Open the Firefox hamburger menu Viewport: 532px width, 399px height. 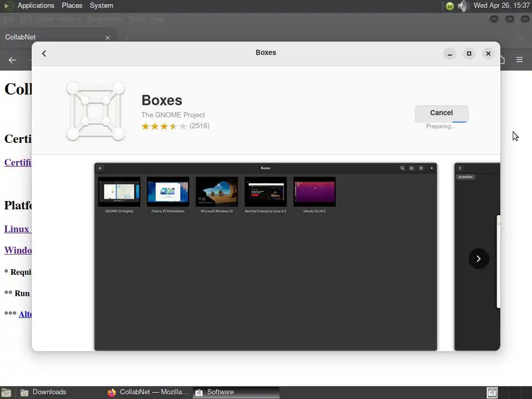(x=520, y=60)
